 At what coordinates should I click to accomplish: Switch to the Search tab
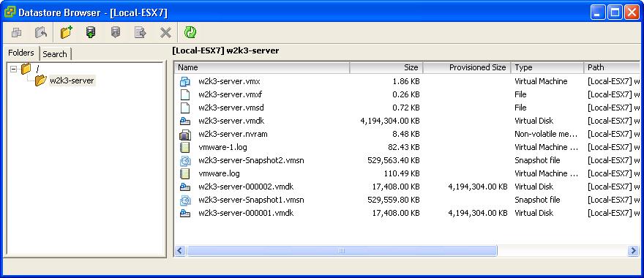click(55, 54)
